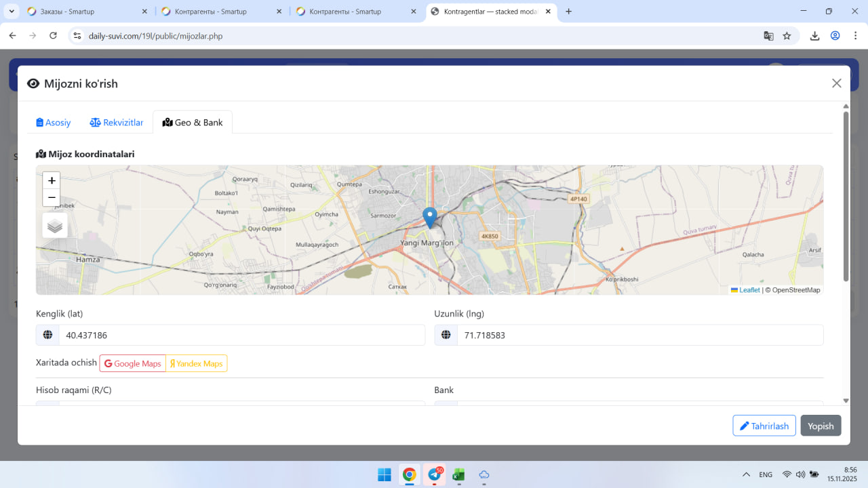The height and width of the screenshot is (488, 868).
Task: Click the Tahrirlash edit button
Action: pos(764,426)
